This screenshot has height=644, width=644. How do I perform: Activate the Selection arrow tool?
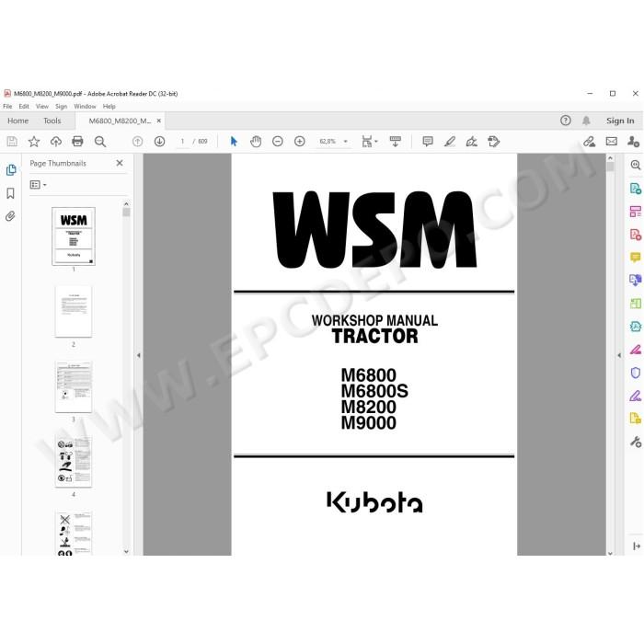click(234, 142)
